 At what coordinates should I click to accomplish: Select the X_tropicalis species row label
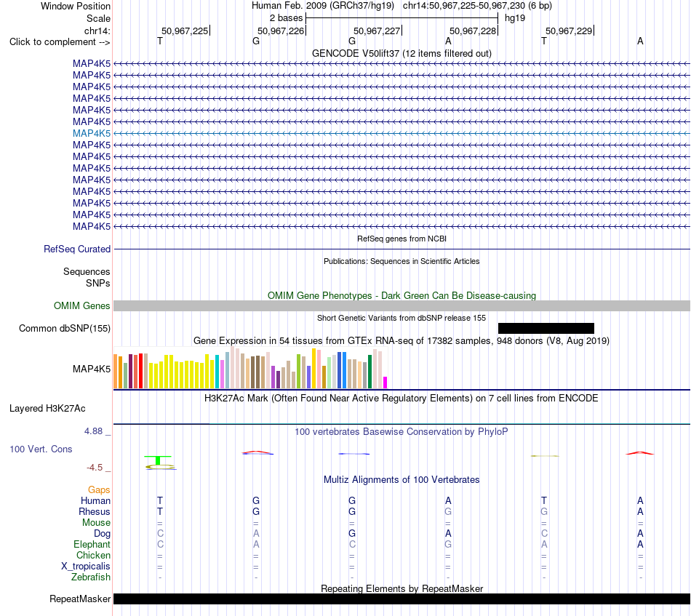click(86, 567)
